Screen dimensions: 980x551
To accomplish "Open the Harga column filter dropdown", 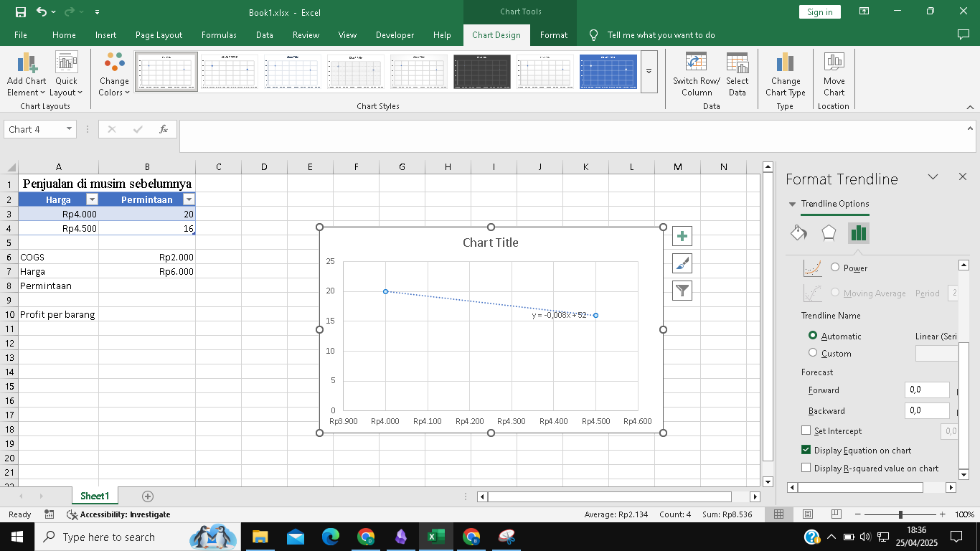I will [91, 199].
